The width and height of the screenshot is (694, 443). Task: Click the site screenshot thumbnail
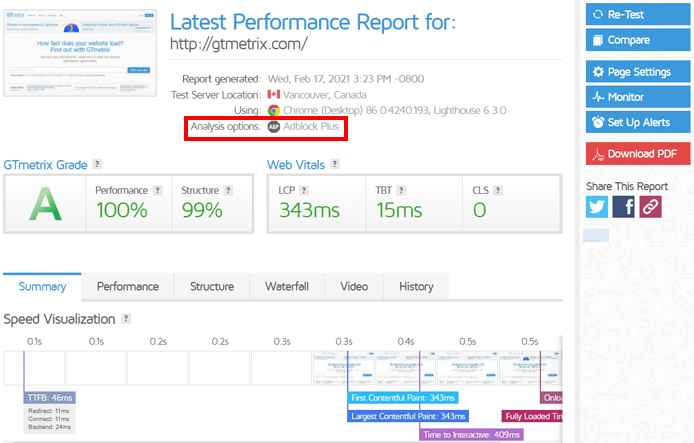(x=80, y=52)
